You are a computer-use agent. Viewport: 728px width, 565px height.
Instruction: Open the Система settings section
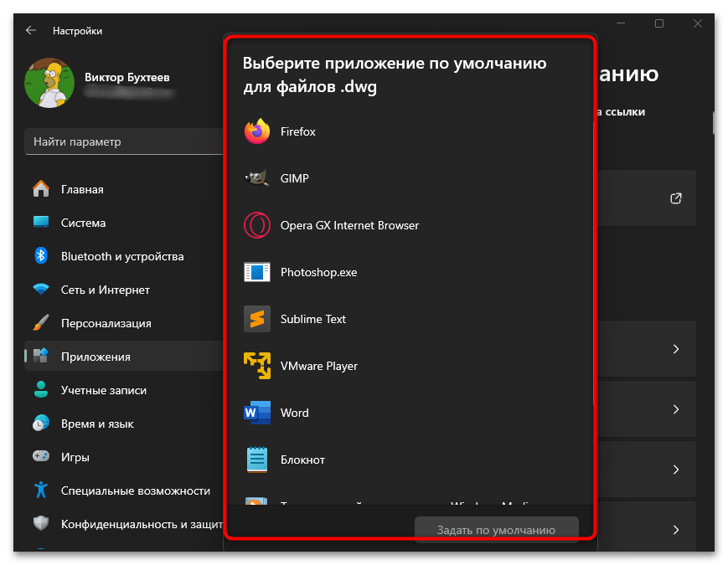[124, 222]
